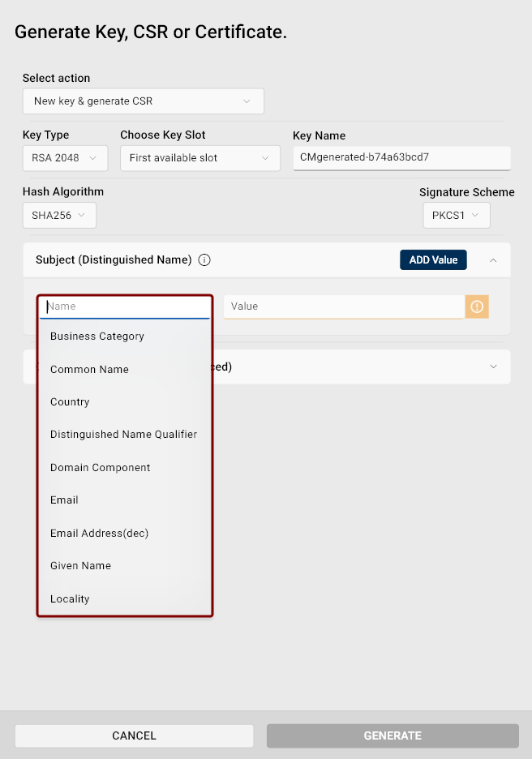
Task: Click the CANCEL button
Action: click(x=134, y=735)
